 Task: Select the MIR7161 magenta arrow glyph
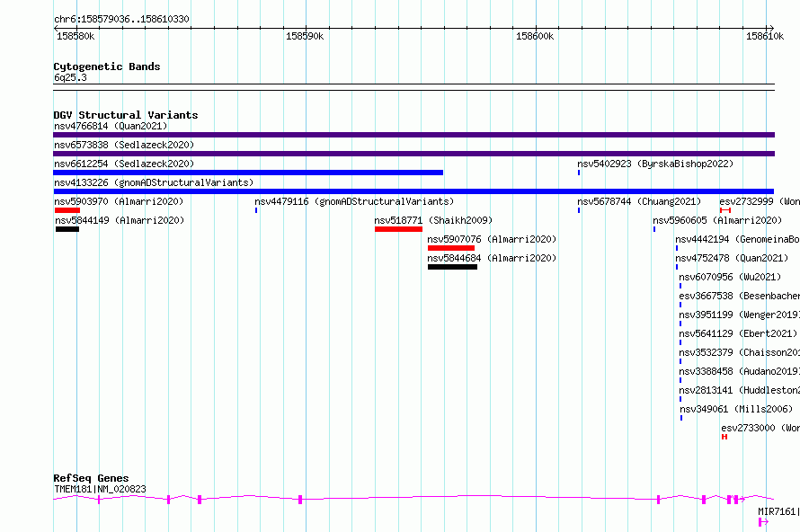click(x=763, y=522)
